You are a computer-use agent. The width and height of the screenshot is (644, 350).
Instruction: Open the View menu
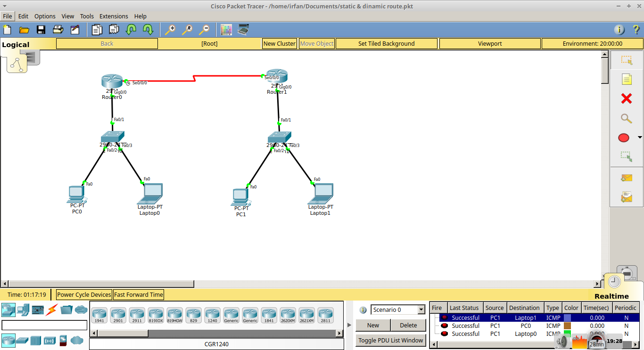click(68, 16)
